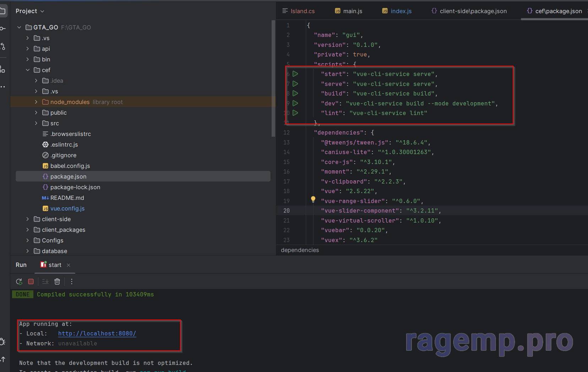
Task: Click the project tree vertical scrollbar
Action: 273,78
